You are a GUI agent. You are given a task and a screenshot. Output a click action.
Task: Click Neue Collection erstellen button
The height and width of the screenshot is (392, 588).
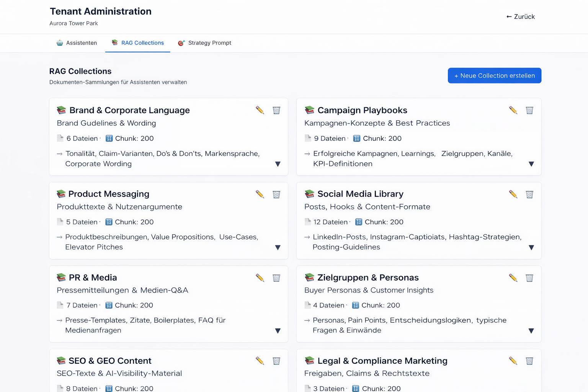pos(494,75)
